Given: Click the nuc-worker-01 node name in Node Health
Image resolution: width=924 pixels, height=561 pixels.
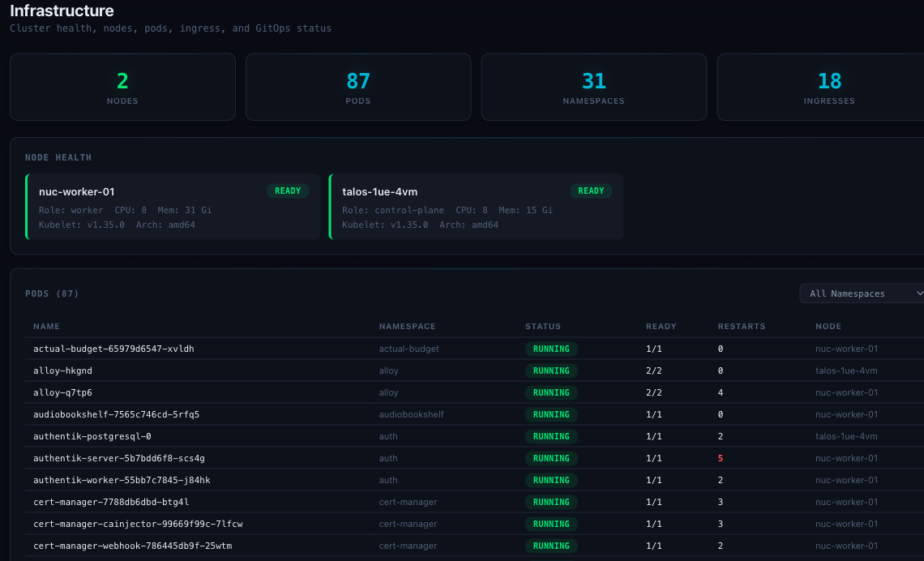Looking at the screenshot, I should [77, 191].
